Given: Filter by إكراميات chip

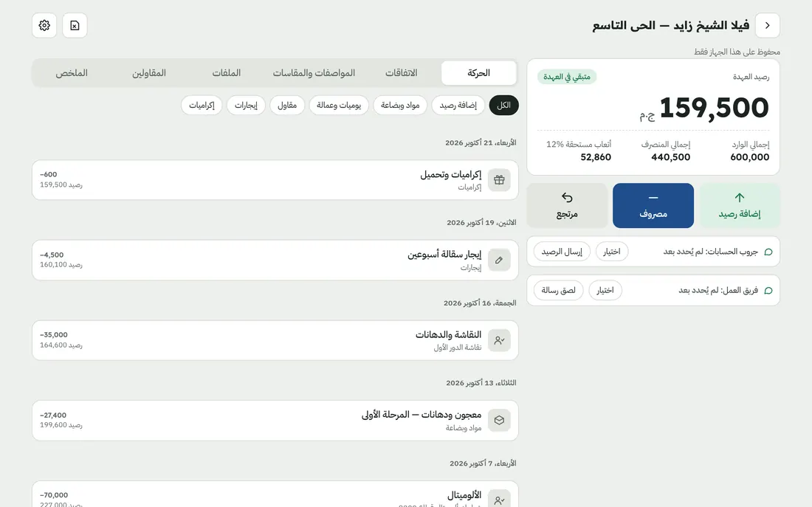Looking at the screenshot, I should [202, 105].
